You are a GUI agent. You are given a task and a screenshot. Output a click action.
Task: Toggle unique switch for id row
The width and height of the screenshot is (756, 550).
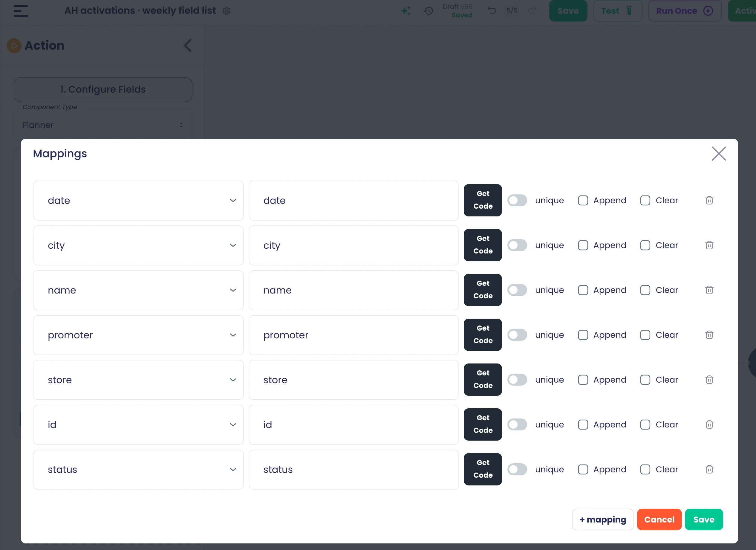[517, 424]
